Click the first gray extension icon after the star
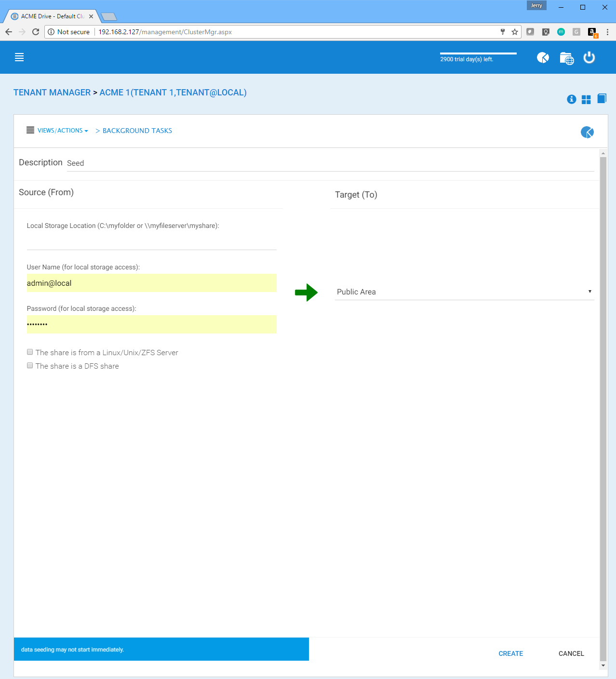The height and width of the screenshot is (679, 616). (530, 32)
